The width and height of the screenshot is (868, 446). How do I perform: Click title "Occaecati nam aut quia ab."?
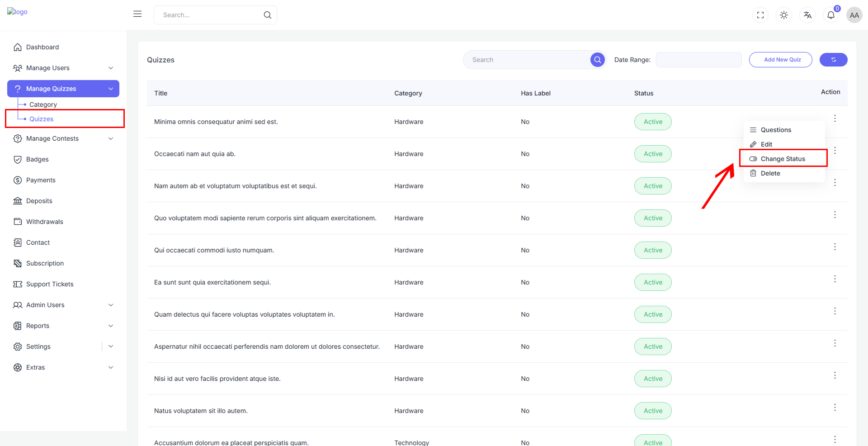coord(195,154)
